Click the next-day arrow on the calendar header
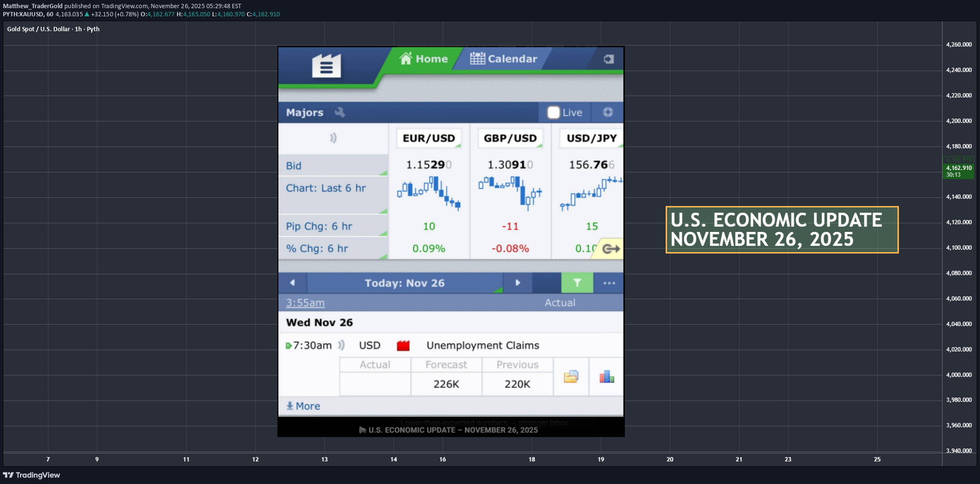Viewport: 980px width, 484px height. [517, 283]
